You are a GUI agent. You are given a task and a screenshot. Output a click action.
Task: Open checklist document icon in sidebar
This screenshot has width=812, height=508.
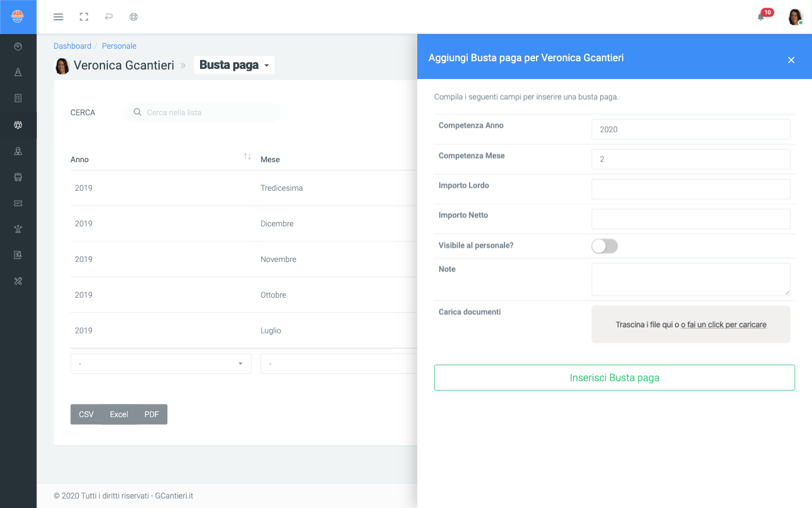pyautogui.click(x=18, y=98)
